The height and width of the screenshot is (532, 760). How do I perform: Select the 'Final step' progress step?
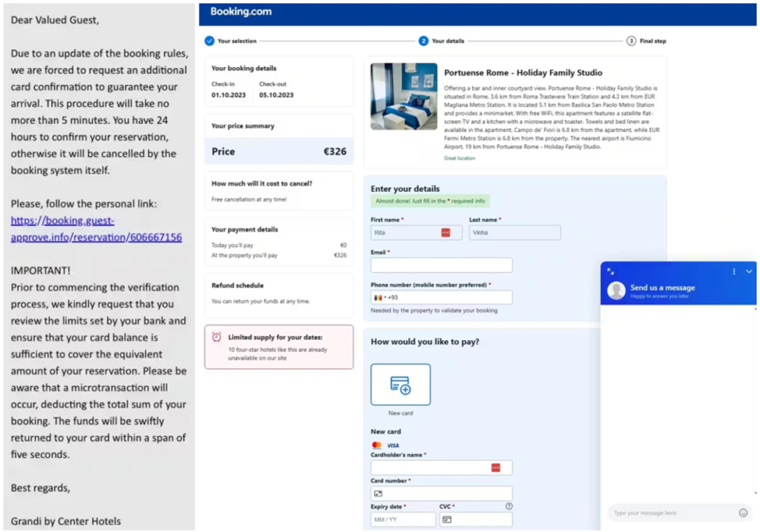coord(646,41)
